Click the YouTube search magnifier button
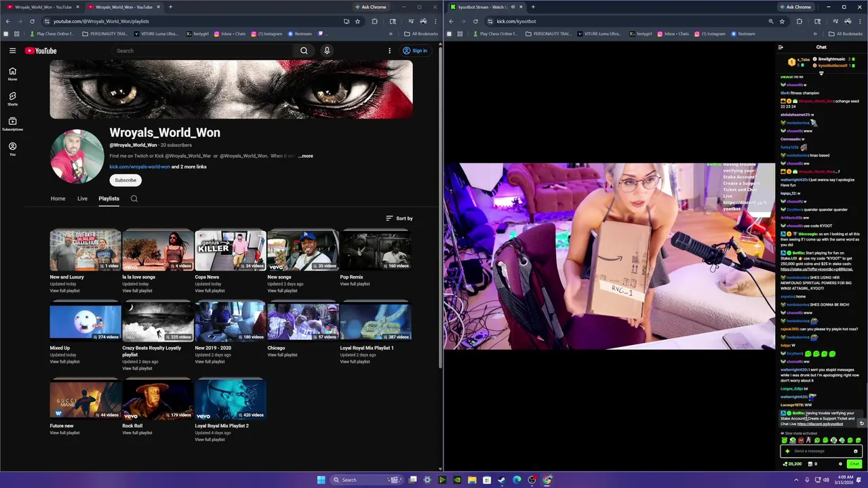This screenshot has width=868, height=488. [x=304, y=51]
